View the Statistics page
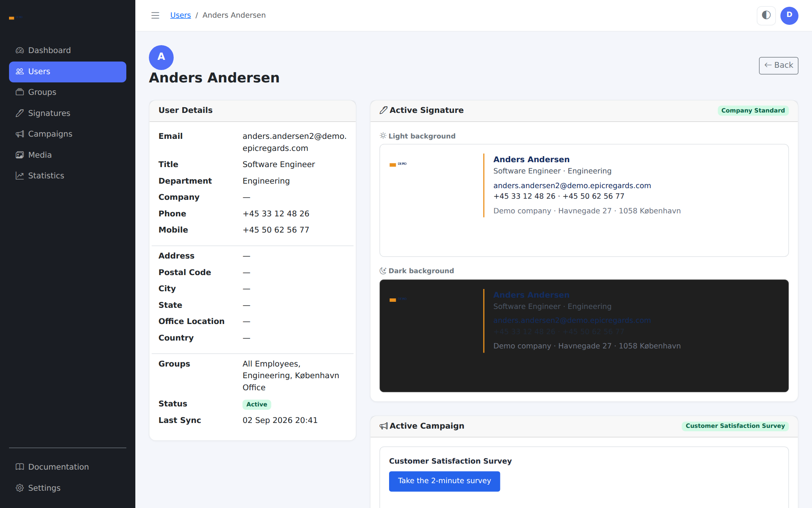812x508 pixels. [68, 176]
